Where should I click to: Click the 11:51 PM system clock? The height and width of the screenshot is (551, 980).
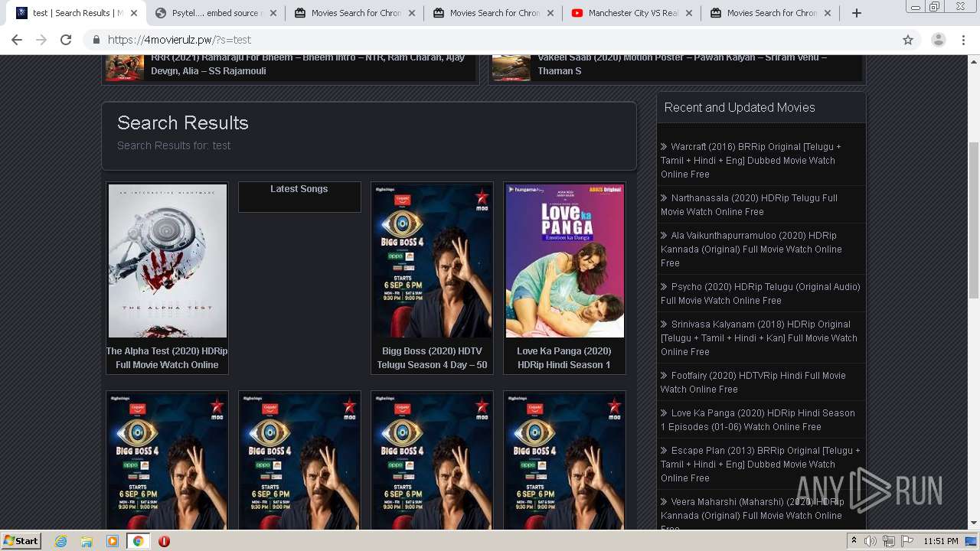tap(941, 541)
